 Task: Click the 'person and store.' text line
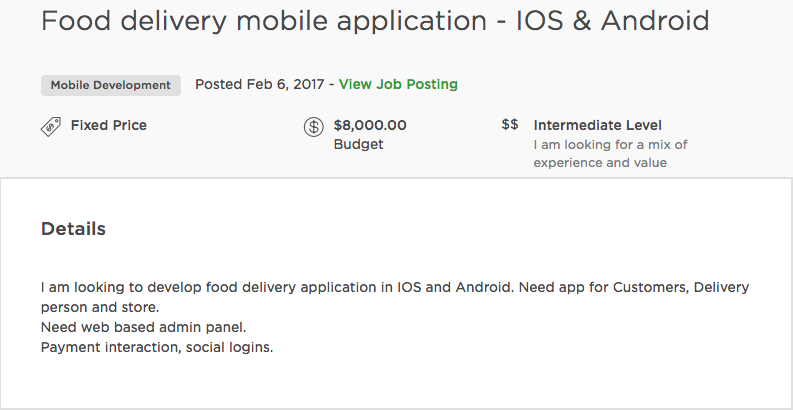pos(100,307)
